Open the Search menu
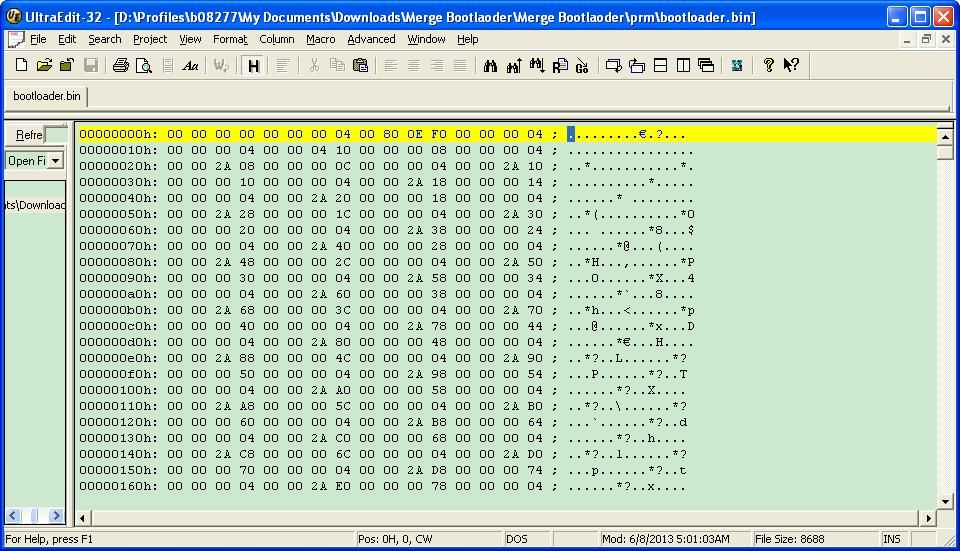 (105, 39)
